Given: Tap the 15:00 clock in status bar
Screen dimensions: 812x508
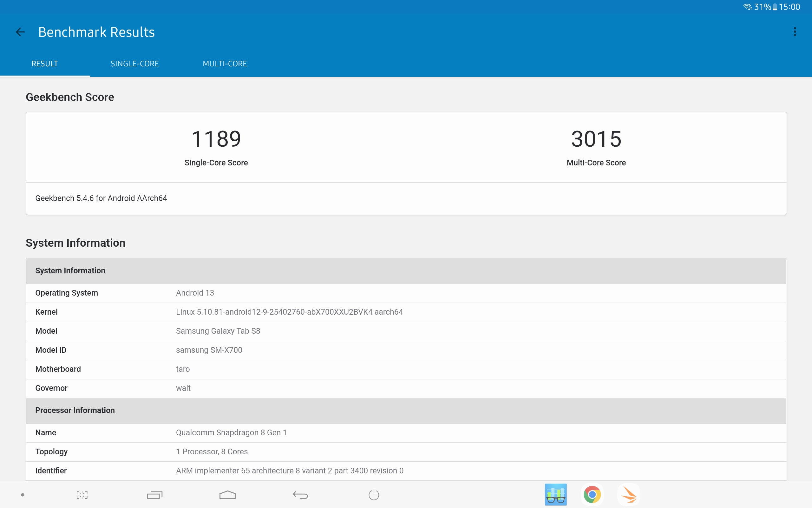Looking at the screenshot, I should point(789,7).
